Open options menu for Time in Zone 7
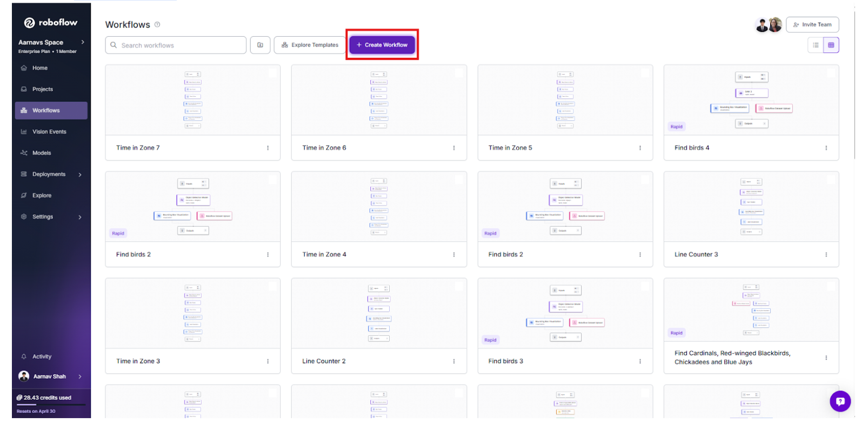Viewport: 868px width, 436px height. pos(268,148)
